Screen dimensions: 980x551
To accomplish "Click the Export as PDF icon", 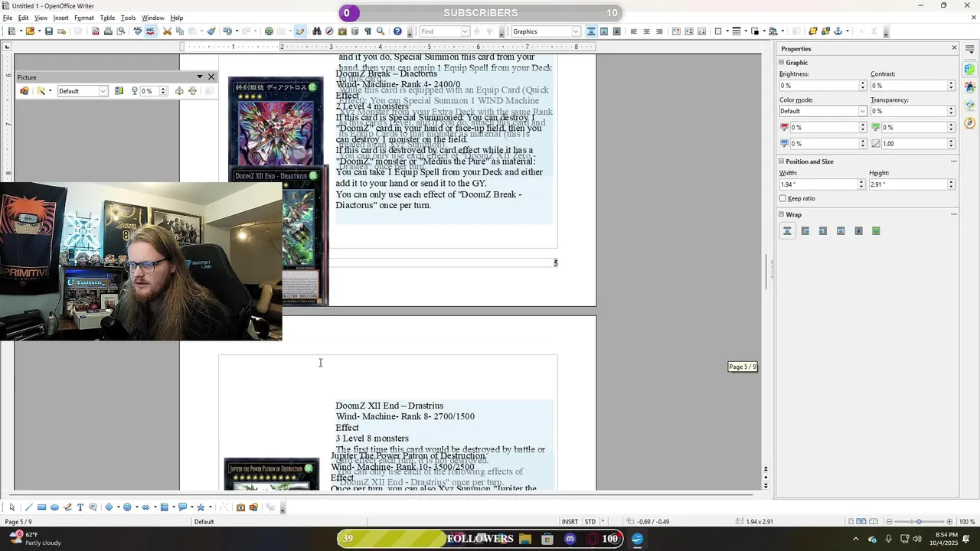I will point(95,31).
